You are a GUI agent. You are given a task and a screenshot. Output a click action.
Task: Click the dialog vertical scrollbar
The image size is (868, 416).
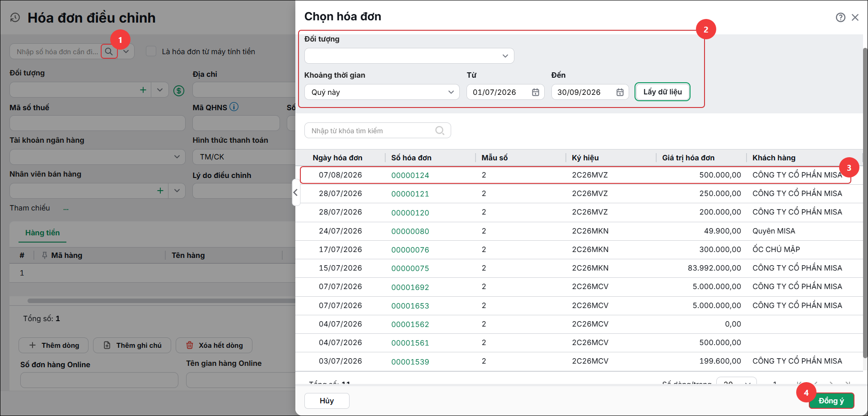coord(865,203)
